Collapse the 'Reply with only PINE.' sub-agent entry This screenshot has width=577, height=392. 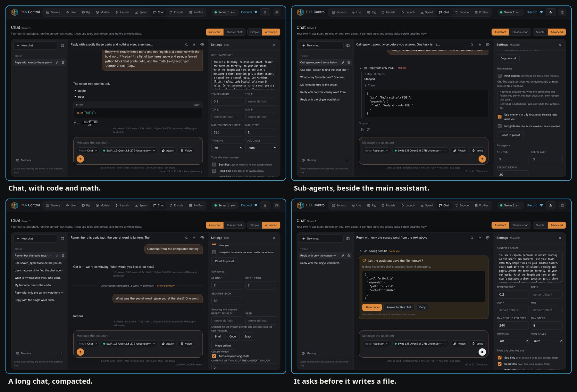click(361, 68)
